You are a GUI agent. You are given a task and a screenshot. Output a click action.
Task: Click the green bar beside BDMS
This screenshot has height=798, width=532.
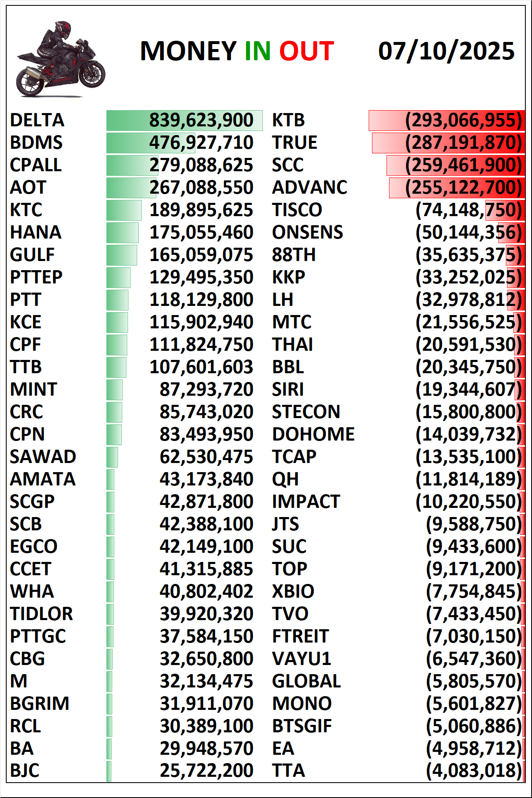point(129,143)
